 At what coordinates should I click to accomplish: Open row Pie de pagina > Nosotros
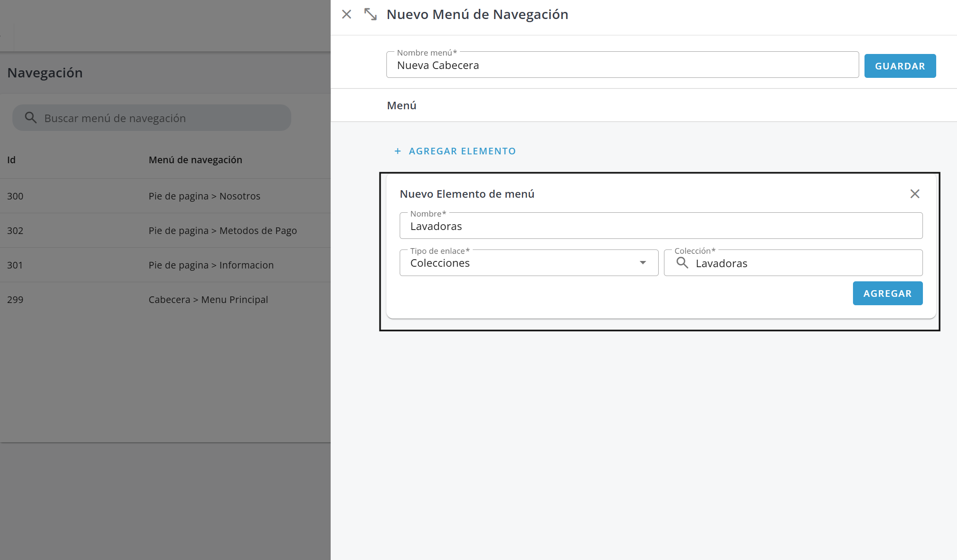click(x=204, y=196)
